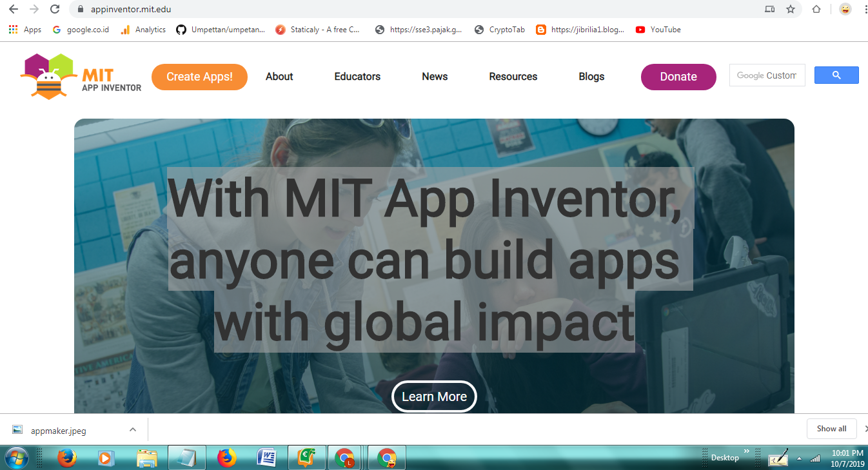868x470 pixels.
Task: Open the green money-tag app in the taskbar
Action: coord(306,458)
